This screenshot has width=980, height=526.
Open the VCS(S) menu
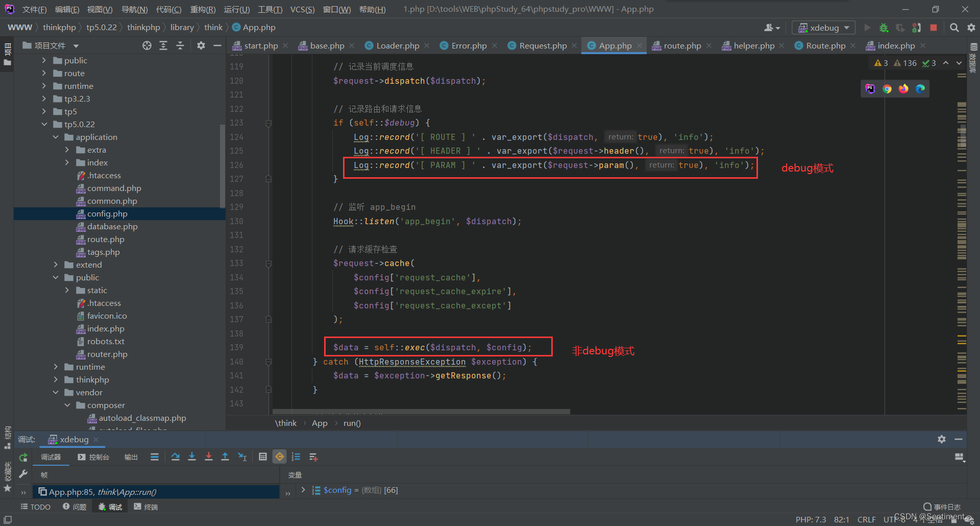click(x=302, y=9)
